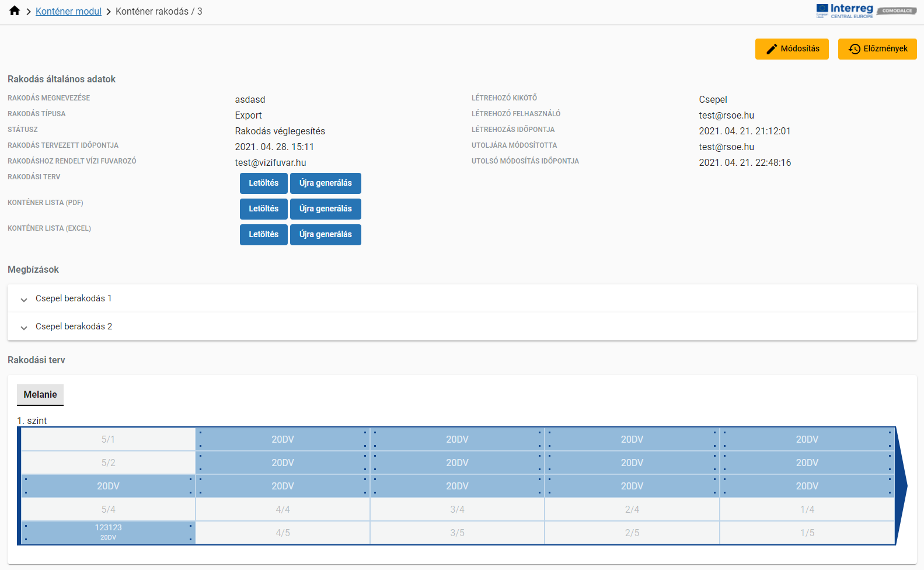Screen dimensions: 924x570
Task: Select empty cargo slot 1/5
Action: (x=807, y=533)
